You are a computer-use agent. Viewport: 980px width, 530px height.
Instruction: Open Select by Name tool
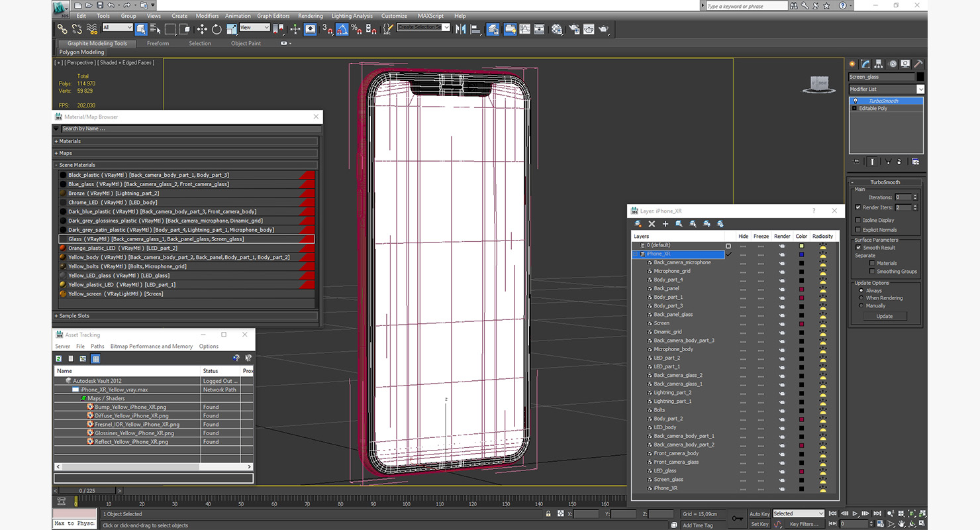[x=156, y=29]
